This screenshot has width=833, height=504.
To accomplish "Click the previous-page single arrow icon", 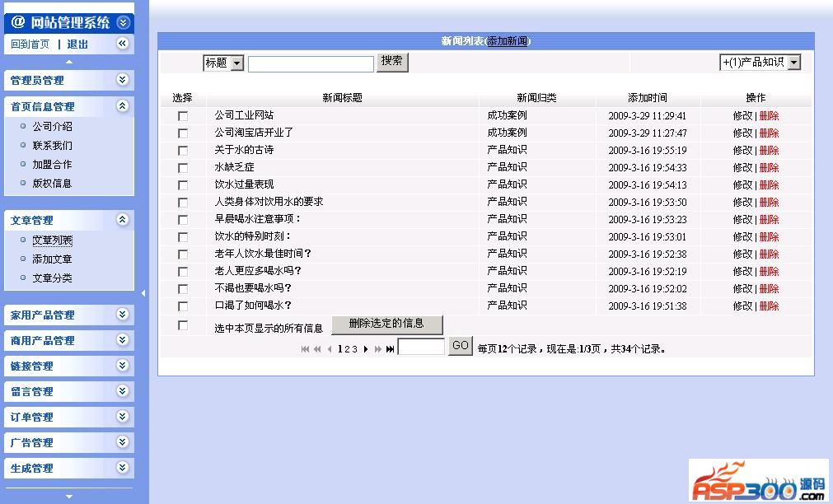I will click(x=330, y=349).
